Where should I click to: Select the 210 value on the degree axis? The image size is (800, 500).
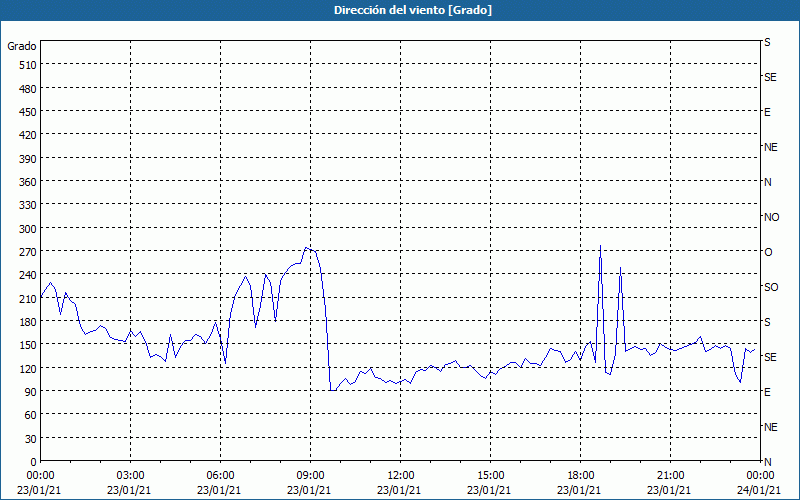tap(28, 299)
